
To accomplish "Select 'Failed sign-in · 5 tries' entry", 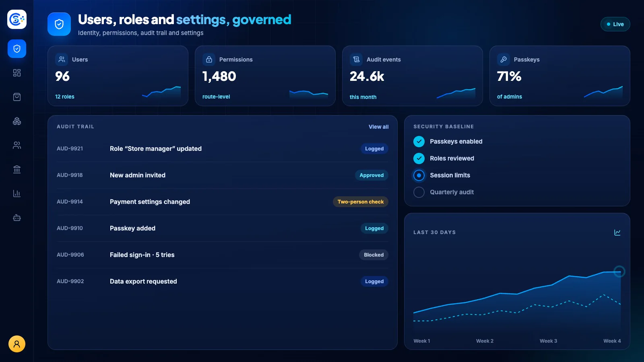I will (x=223, y=255).
